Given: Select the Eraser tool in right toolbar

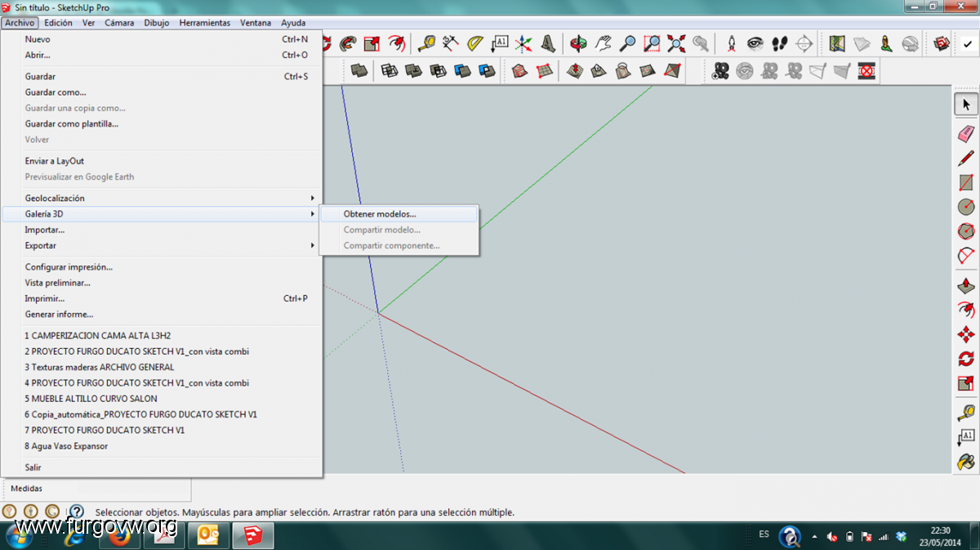Looking at the screenshot, I should click(x=966, y=133).
